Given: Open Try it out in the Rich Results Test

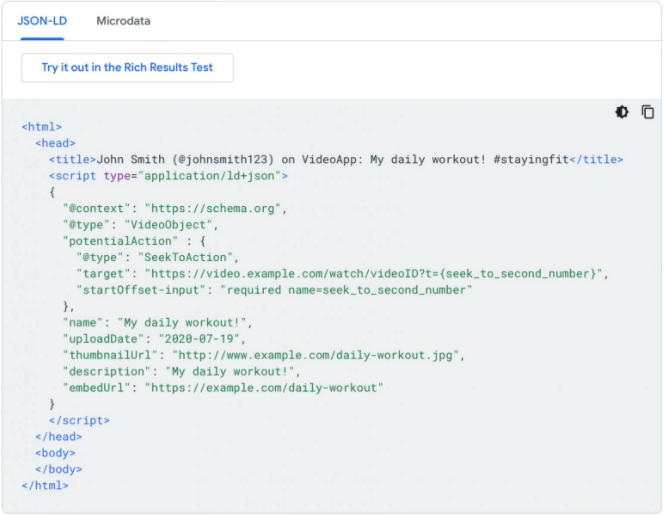Looking at the screenshot, I should [x=127, y=68].
